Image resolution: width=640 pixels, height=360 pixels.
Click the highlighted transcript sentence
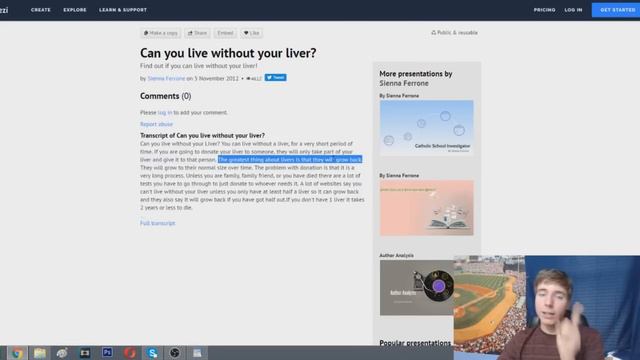coord(290,160)
